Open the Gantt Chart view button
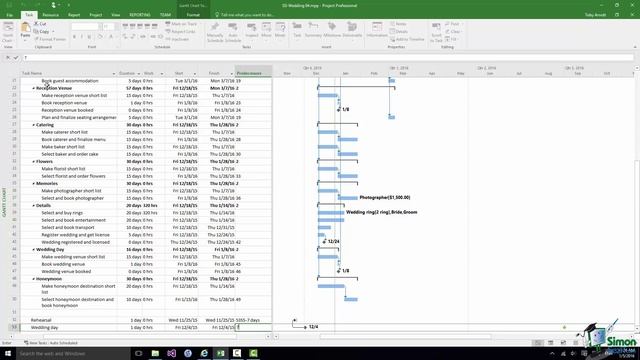Image resolution: width=640 pixels, height=360 pixels. tap(7, 32)
